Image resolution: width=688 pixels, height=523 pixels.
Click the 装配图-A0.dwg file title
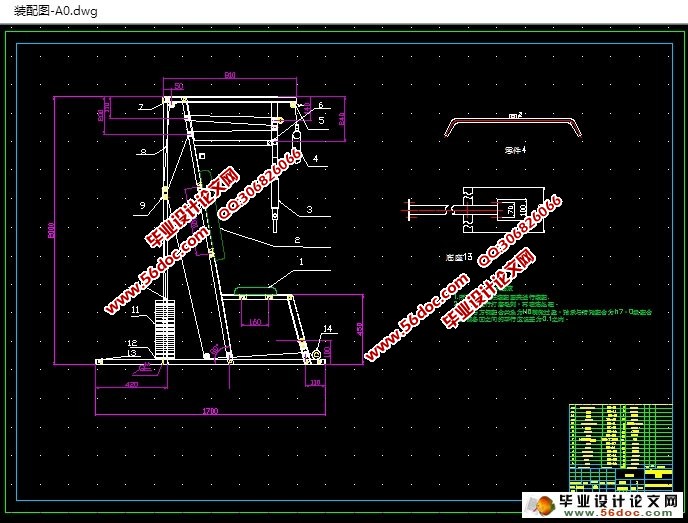pyautogui.click(x=53, y=11)
